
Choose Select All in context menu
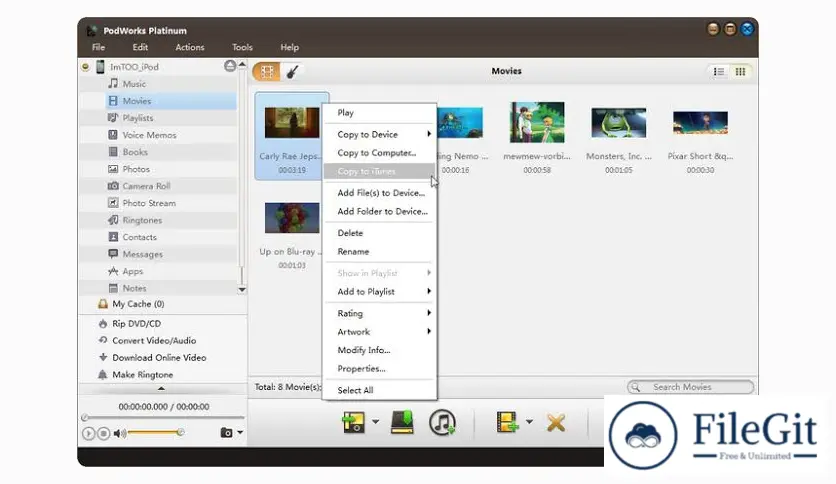tap(380, 390)
